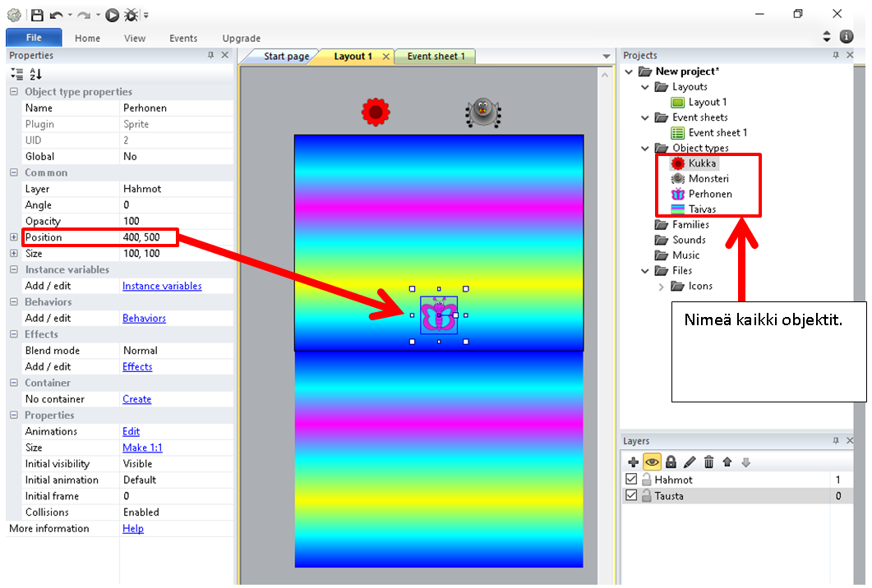Open the Events ribbon tab
872x588 pixels.
[183, 39]
